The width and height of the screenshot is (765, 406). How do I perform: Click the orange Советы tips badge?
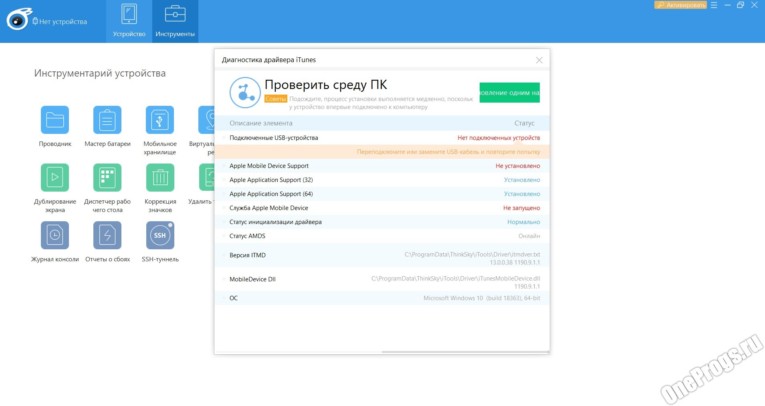click(276, 99)
